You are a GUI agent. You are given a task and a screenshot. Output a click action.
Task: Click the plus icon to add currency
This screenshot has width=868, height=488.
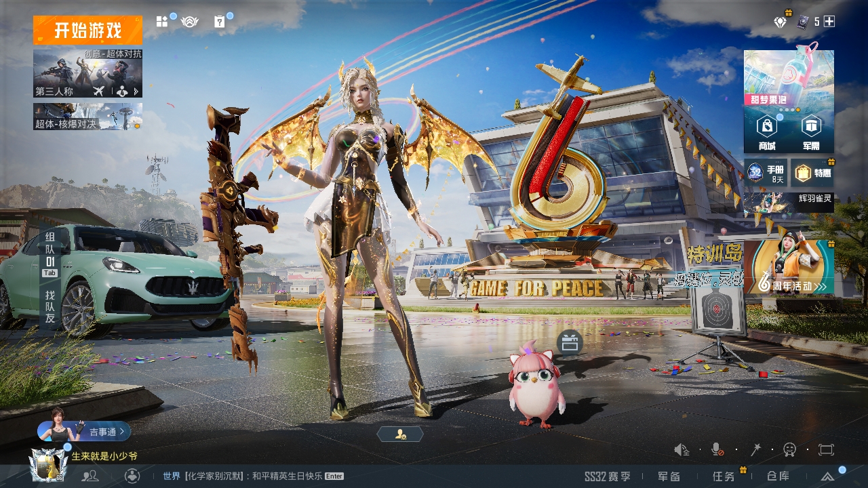(829, 22)
